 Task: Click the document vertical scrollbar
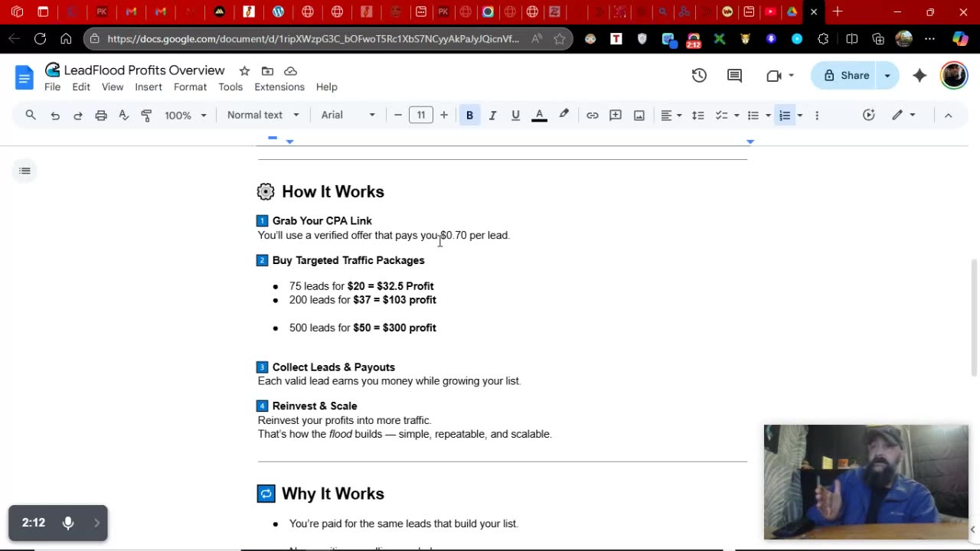click(x=974, y=318)
